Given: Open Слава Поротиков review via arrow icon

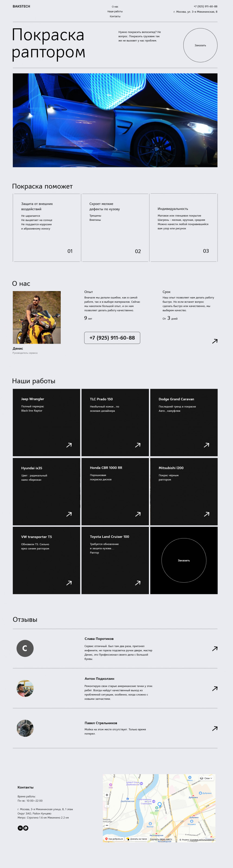Looking at the screenshot, I should (215, 649).
